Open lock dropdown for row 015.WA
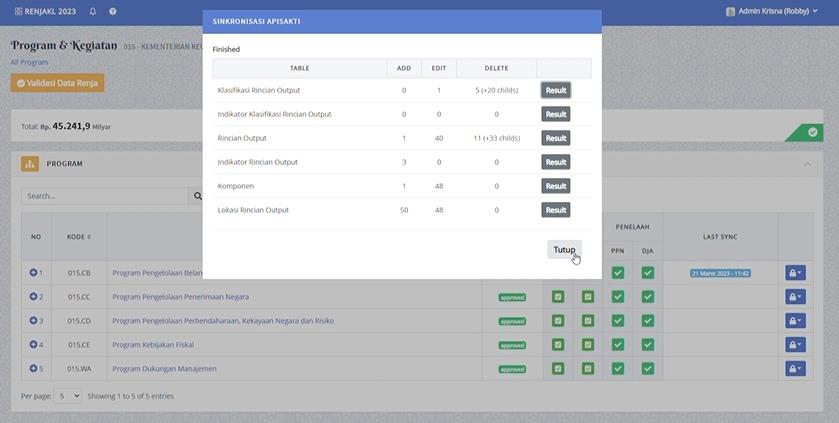Screen dimensions: 839x423 795,369
